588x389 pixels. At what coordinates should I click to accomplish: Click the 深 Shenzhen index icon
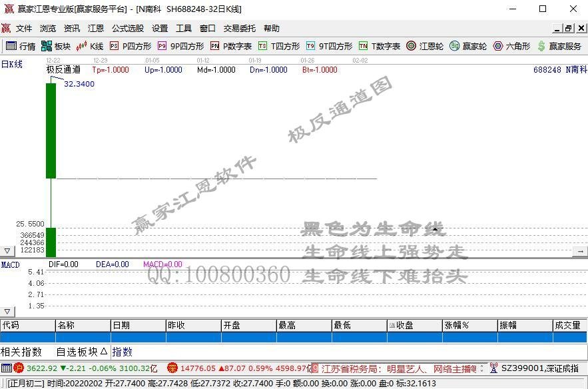pos(172,368)
